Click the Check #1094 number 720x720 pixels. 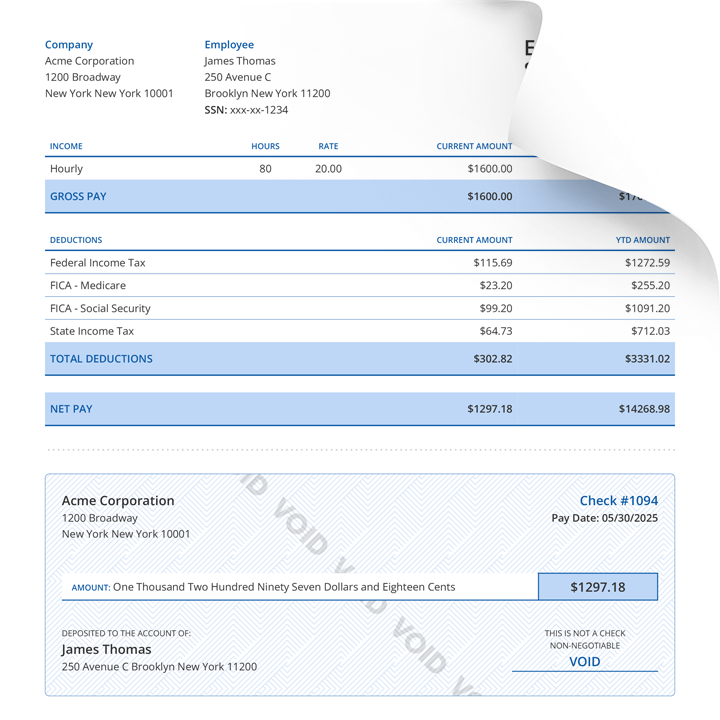(x=619, y=501)
